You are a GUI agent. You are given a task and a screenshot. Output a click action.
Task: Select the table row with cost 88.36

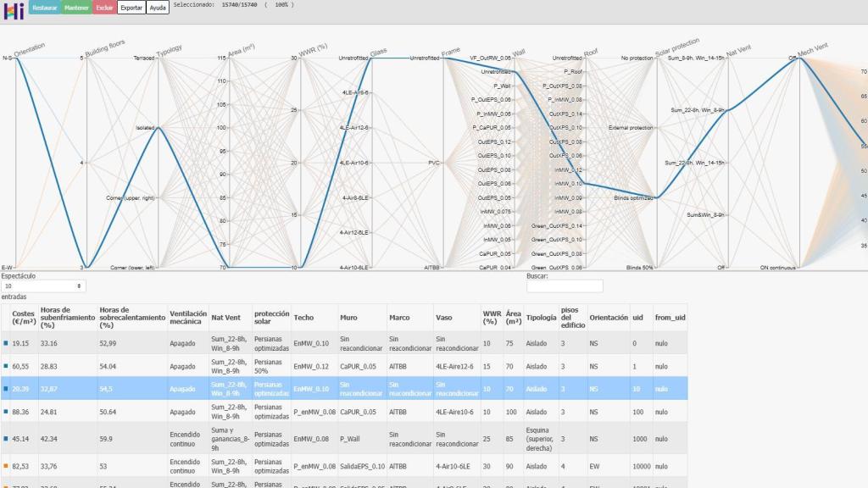click(x=339, y=412)
